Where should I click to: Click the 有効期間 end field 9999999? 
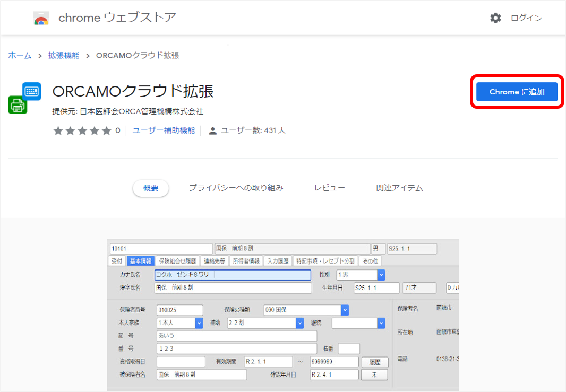[335, 362]
